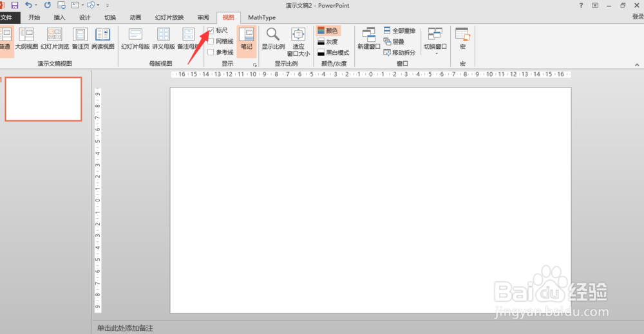
Task: Switch to the 切换 ribbon tab
Action: [x=110, y=17]
